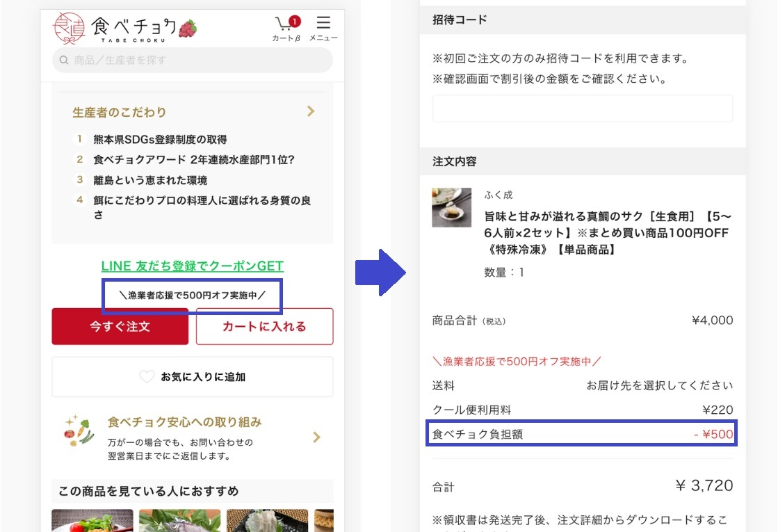Click the vegetables icon beside 安心への取り組み
Image resolution: width=778 pixels, height=532 pixels.
79,430
